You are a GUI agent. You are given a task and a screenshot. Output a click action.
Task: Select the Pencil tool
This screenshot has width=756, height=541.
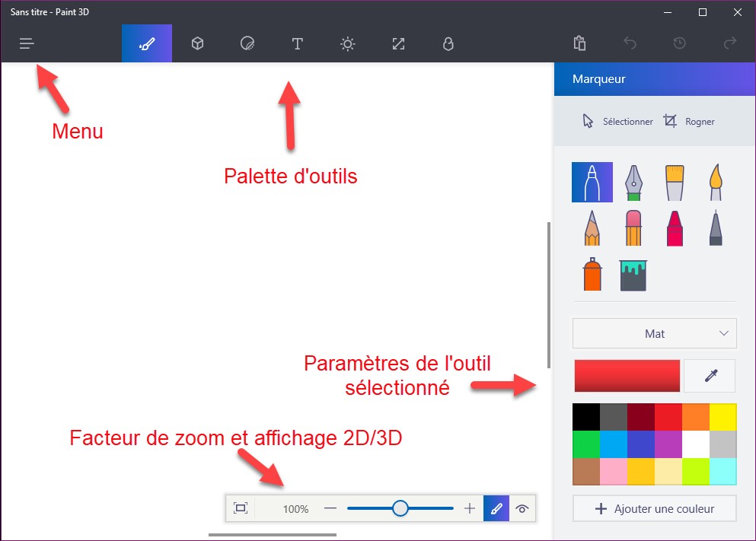[592, 228]
